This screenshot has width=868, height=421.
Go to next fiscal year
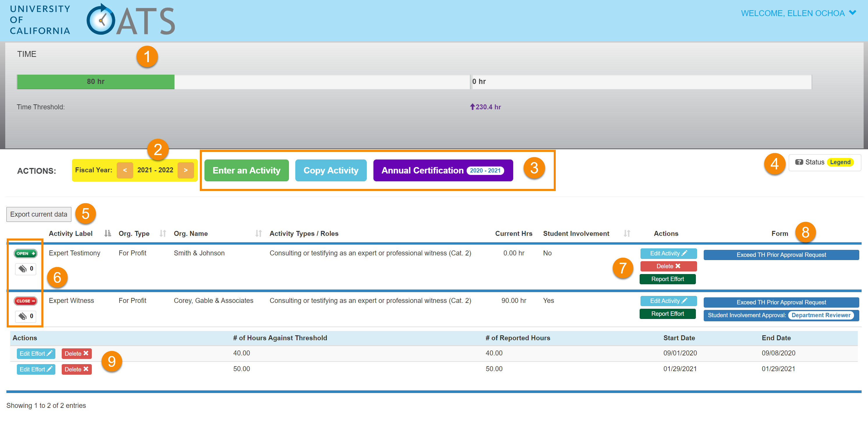tap(186, 170)
